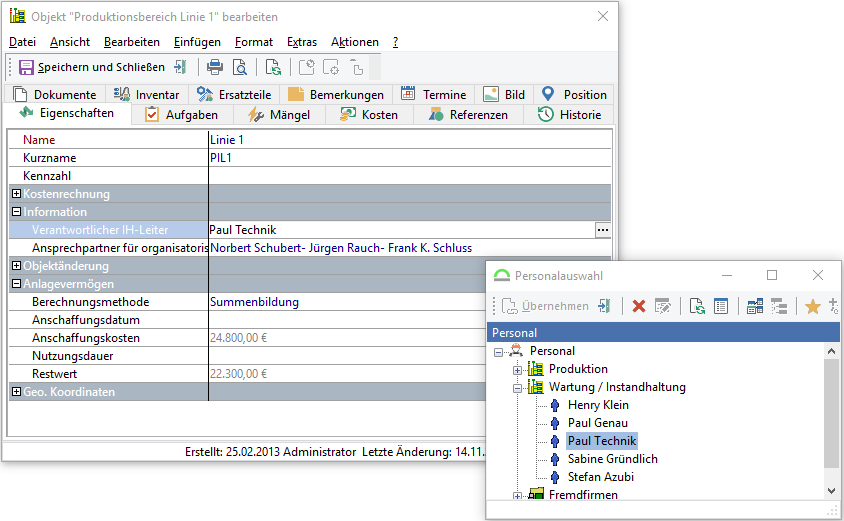Open the Extras menu
The height and width of the screenshot is (521, 844).
coord(302,42)
